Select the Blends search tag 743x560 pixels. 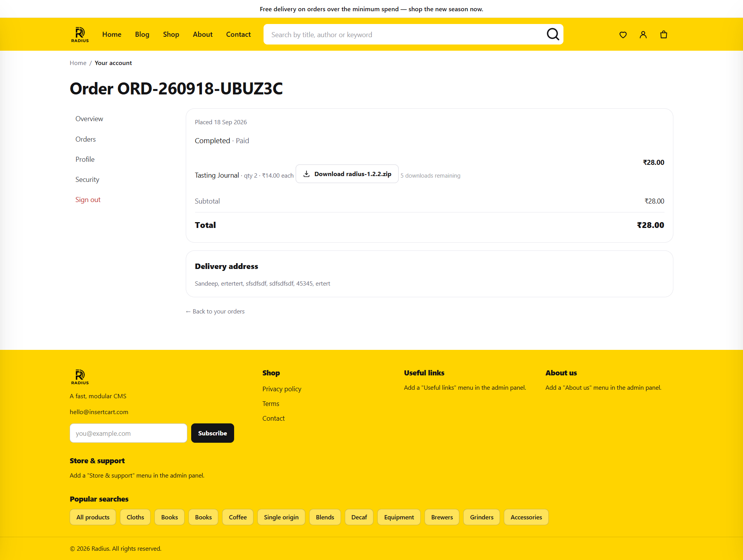point(325,517)
